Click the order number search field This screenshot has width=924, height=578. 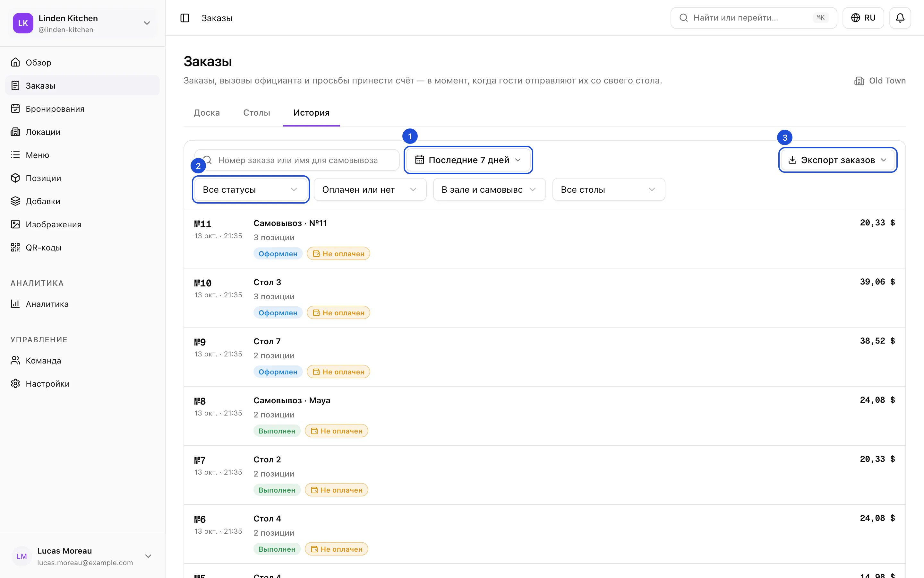pos(297,160)
